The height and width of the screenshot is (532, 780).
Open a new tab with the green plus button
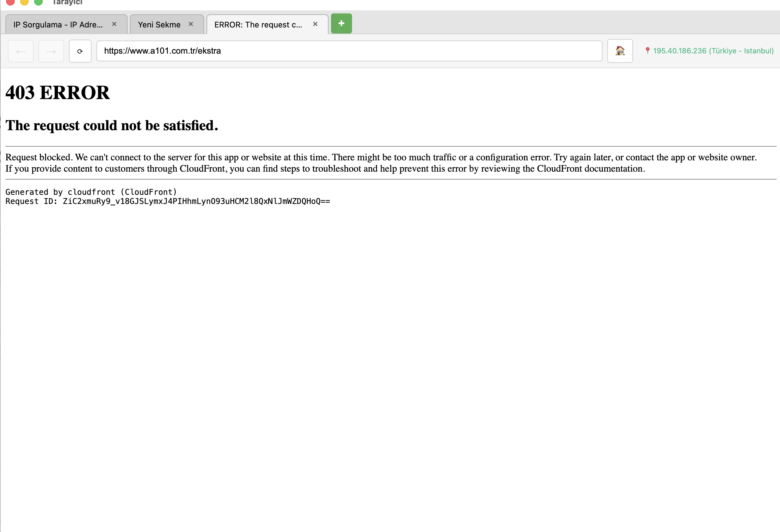click(341, 23)
